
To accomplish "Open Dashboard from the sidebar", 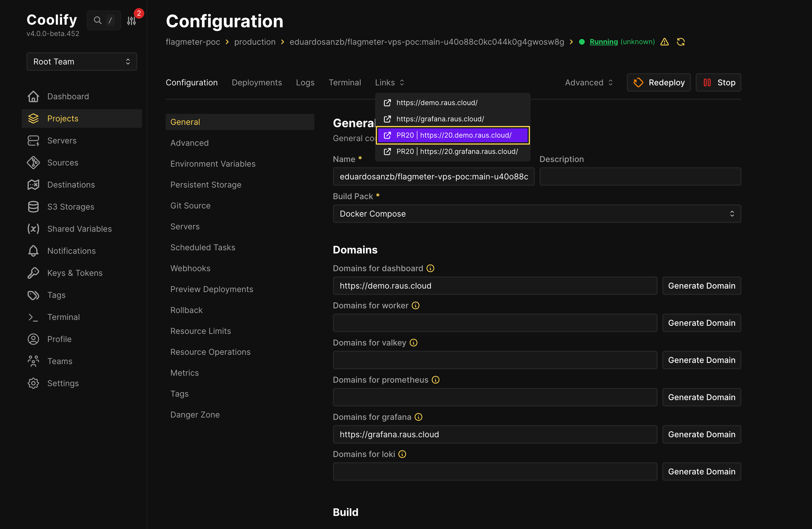I will point(68,96).
